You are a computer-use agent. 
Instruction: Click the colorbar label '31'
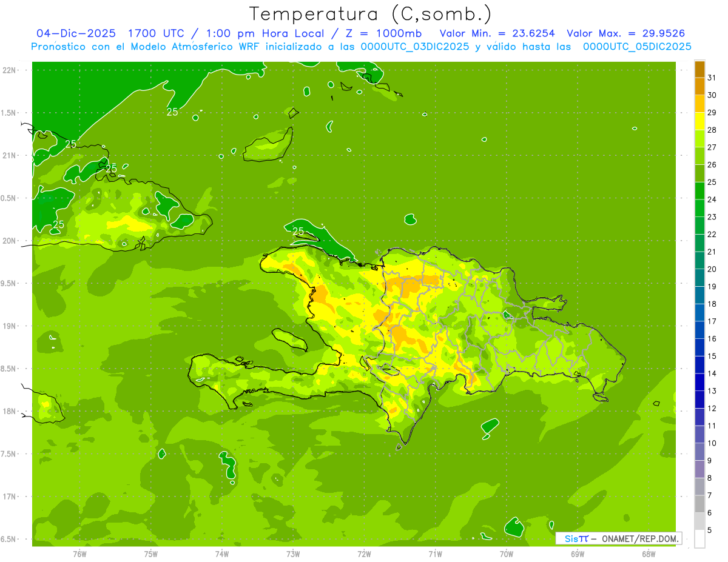[x=712, y=78]
